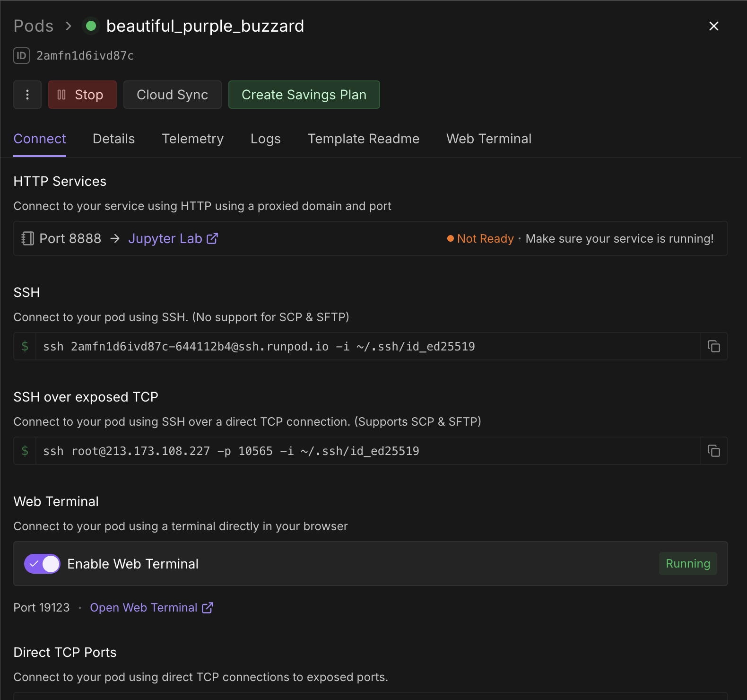
Task: Go back to Pods breadcrumb
Action: tap(34, 26)
